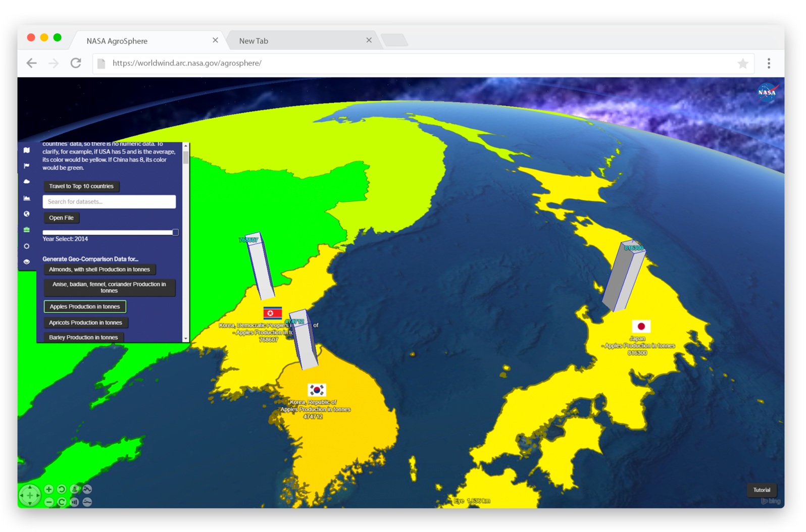Viewport: 806px width, 532px height.
Task: Click the Japan flag placemark
Action: 641,326
